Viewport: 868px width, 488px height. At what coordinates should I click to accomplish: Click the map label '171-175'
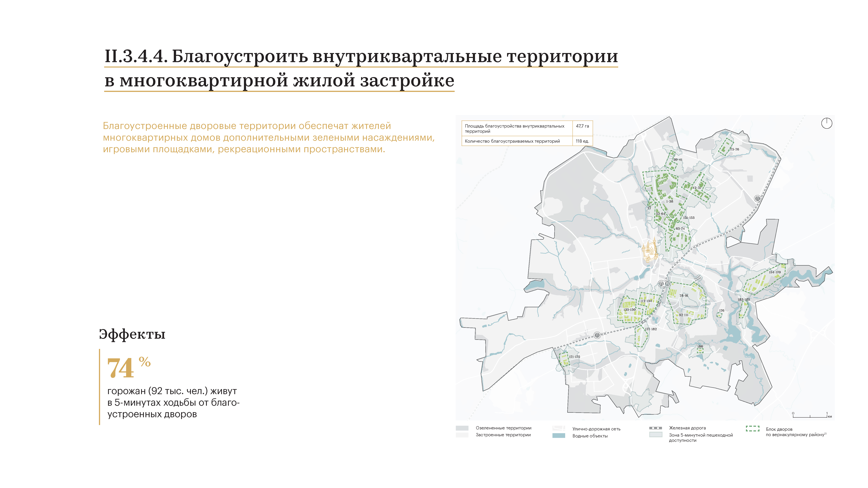(574, 357)
